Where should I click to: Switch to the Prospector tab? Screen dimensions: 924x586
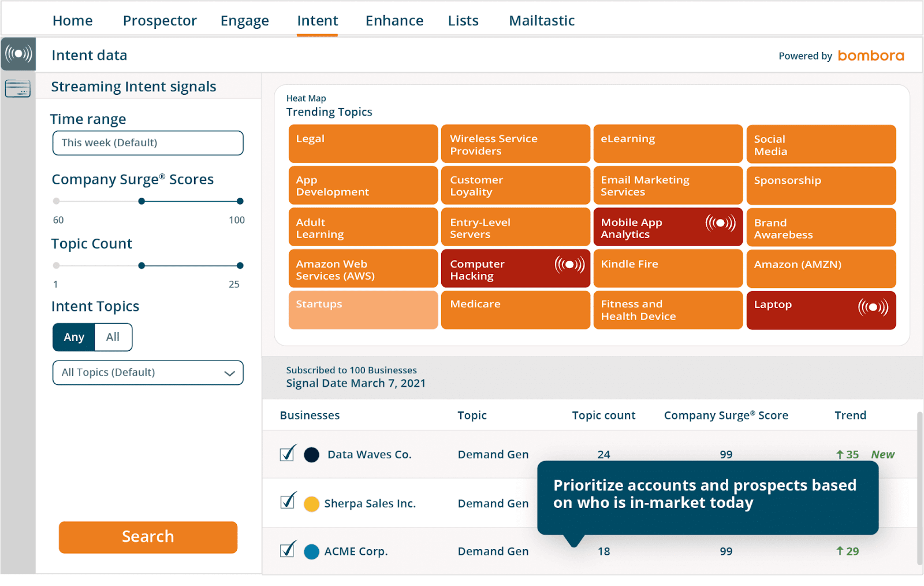click(x=159, y=21)
